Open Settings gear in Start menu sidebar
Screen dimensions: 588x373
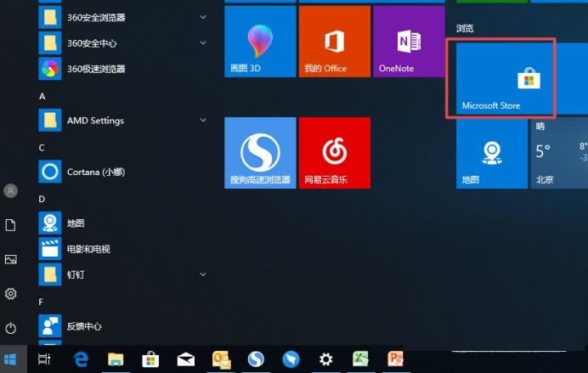(x=11, y=293)
